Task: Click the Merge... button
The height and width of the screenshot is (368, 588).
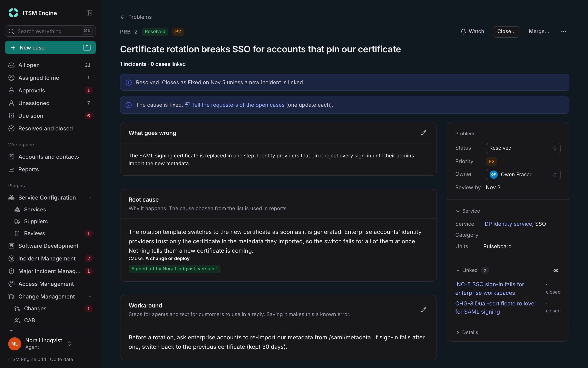Action: 539,32
